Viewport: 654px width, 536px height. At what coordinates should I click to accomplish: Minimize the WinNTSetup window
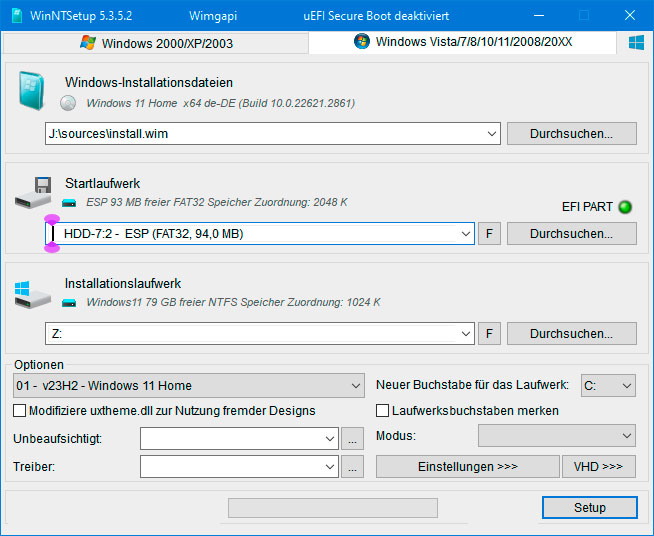(539, 15)
